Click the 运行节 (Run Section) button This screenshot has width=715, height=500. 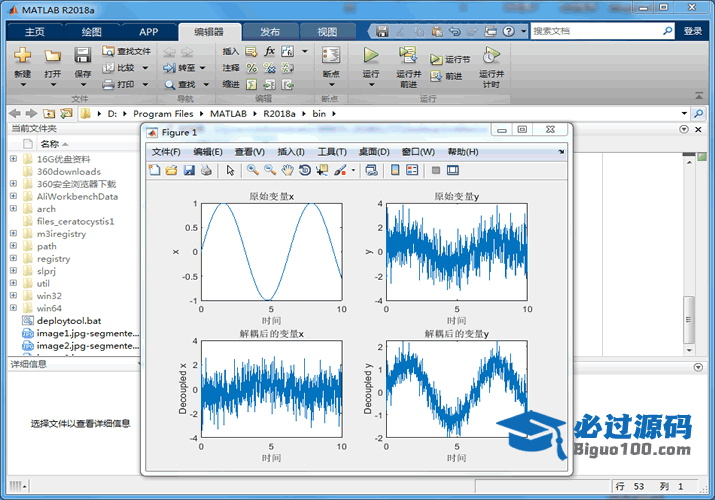[x=450, y=59]
